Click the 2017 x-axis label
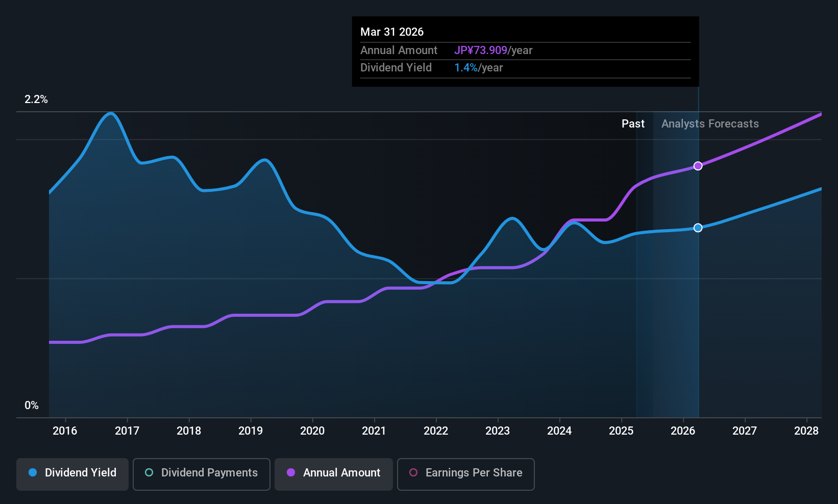The width and height of the screenshot is (838, 504). click(x=127, y=431)
